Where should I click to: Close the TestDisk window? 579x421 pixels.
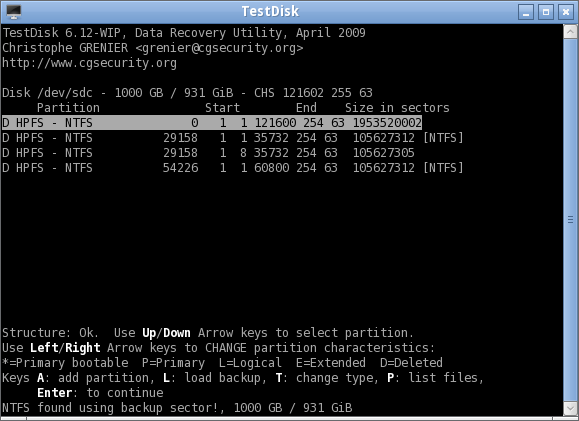pos(566,12)
